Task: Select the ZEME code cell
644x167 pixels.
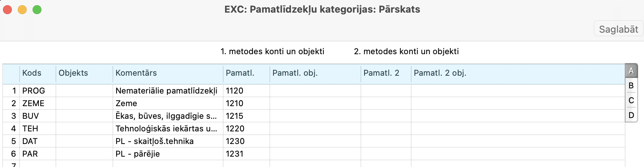Action: pos(37,104)
